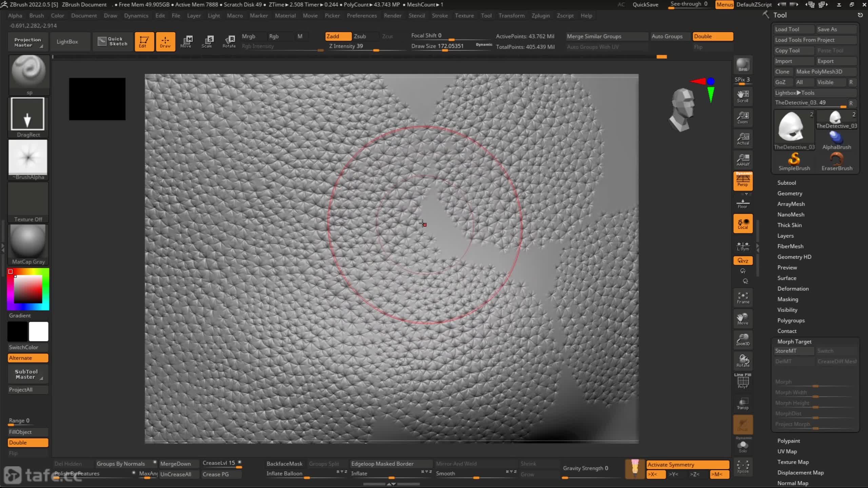868x488 pixels.
Task: Click the Frame mesh icon
Action: (x=743, y=298)
